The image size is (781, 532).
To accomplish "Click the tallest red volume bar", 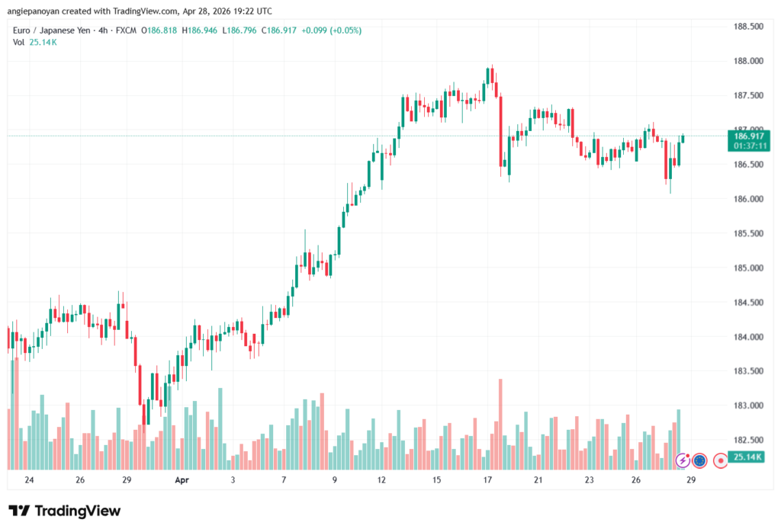I will coord(500,424).
